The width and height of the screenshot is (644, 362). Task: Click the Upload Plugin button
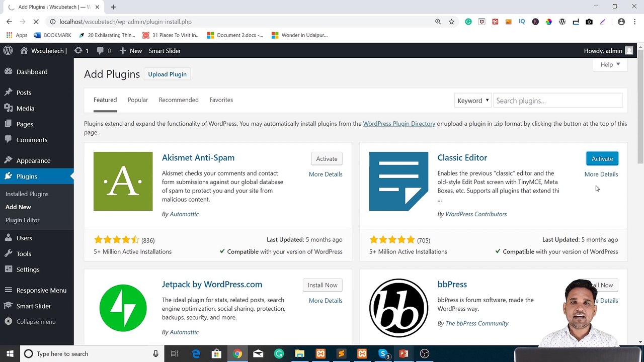pyautogui.click(x=167, y=74)
